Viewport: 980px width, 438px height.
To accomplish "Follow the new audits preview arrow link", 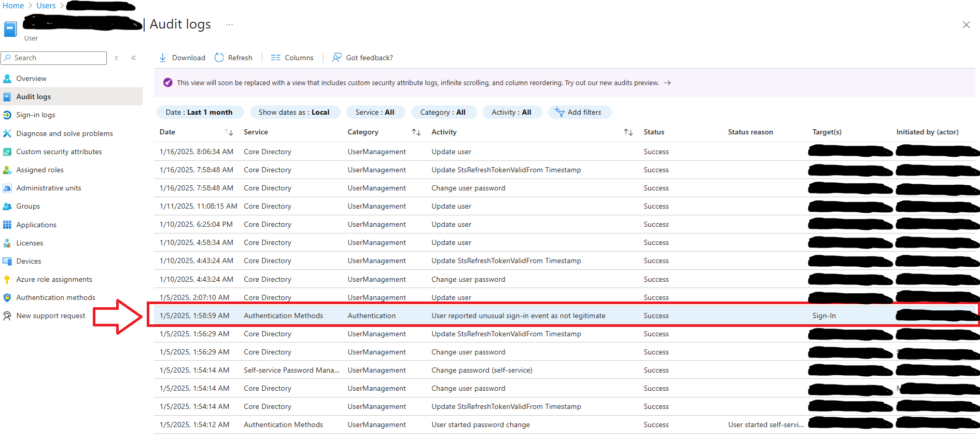I will pos(667,83).
